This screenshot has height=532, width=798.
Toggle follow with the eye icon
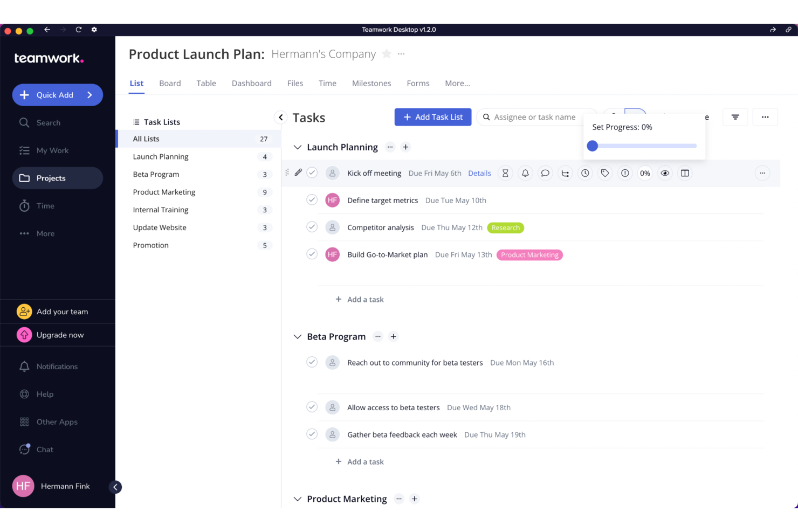[x=665, y=173]
